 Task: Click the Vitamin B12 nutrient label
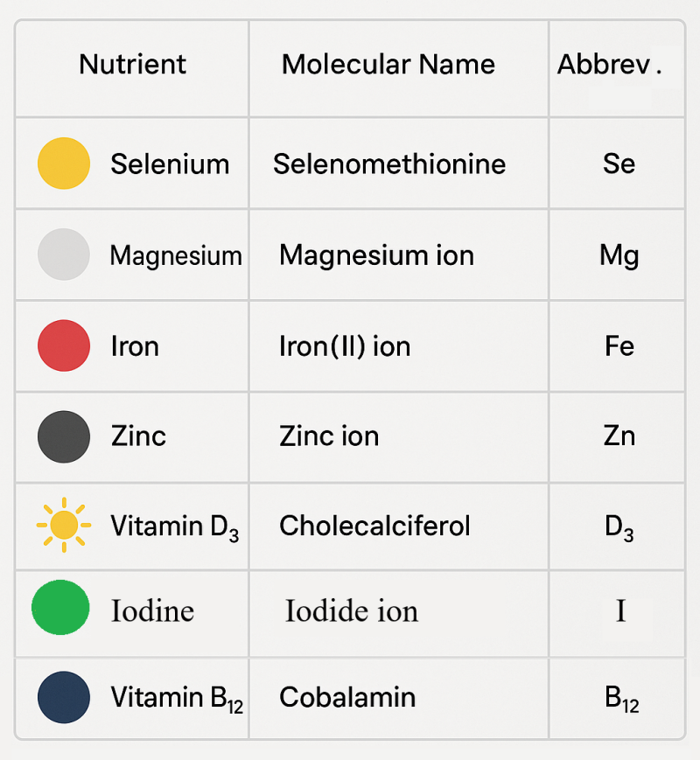[177, 698]
